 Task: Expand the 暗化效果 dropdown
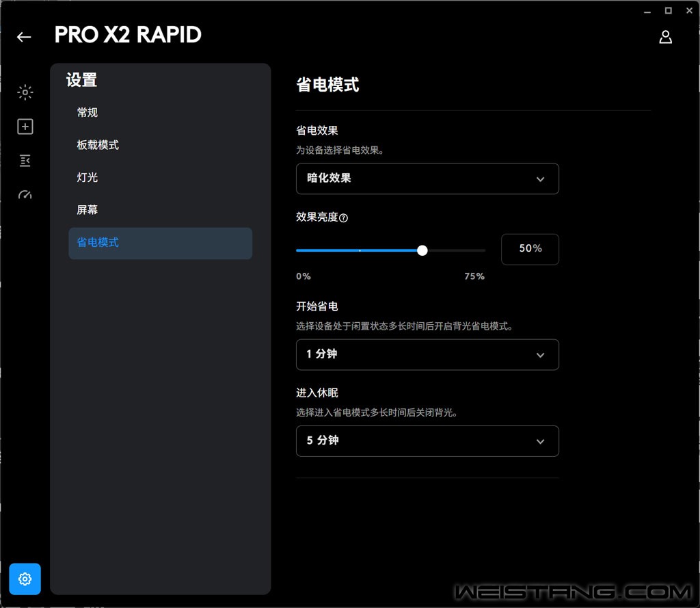click(427, 179)
